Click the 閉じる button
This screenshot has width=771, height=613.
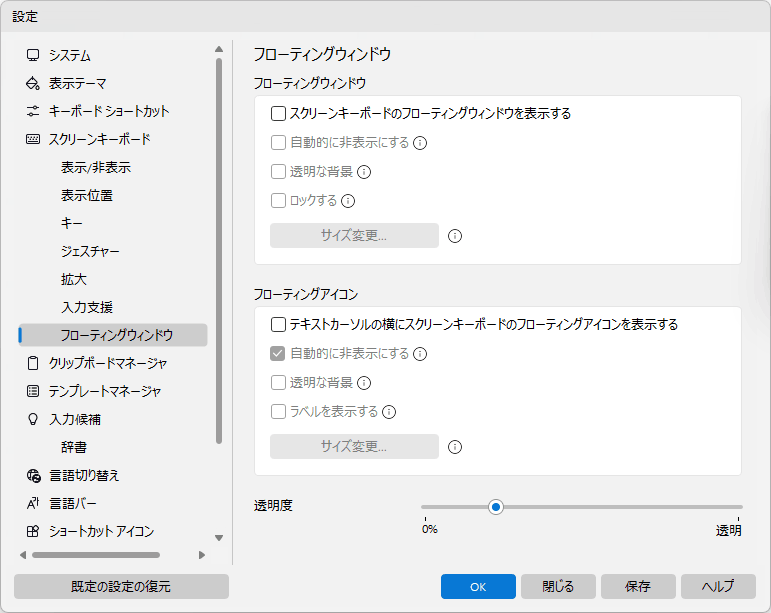558,586
